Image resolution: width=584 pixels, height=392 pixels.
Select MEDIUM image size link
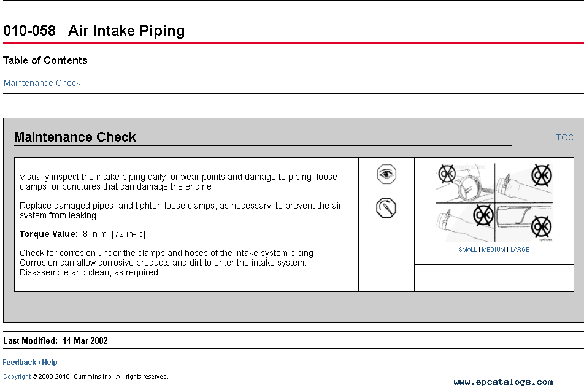493,249
